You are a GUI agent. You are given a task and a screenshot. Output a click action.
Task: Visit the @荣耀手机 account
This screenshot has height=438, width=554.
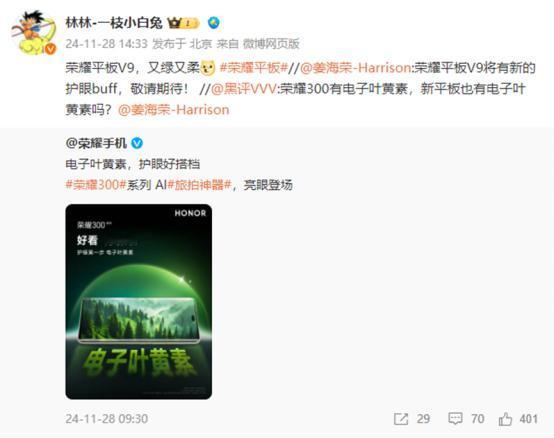[x=96, y=143]
